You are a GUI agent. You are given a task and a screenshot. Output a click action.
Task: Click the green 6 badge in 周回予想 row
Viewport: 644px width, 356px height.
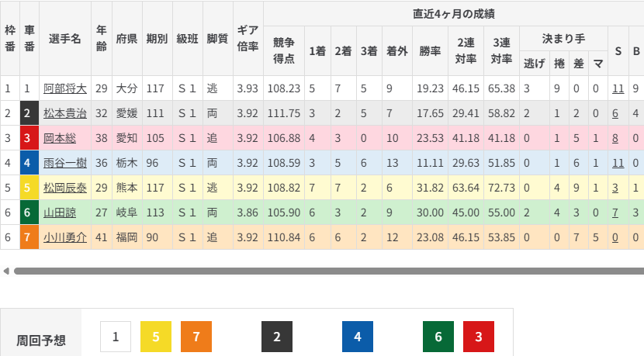point(438,337)
